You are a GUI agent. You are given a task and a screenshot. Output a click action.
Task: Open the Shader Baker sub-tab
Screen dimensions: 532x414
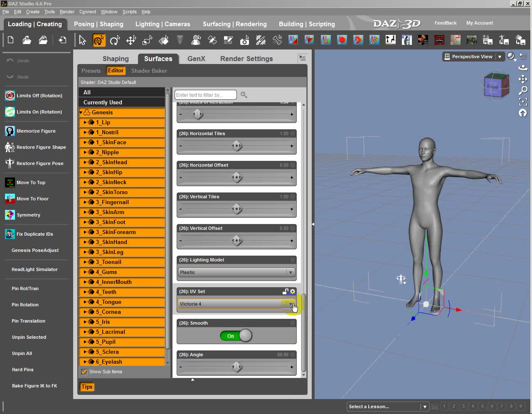pos(149,71)
